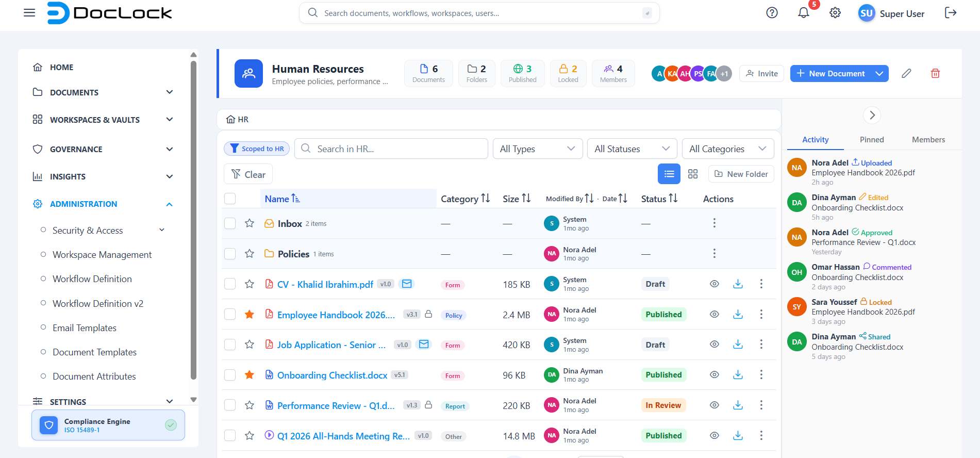This screenshot has width=980, height=458.
Task: Download Onboarding Checklist.docx
Action: pos(738,374)
